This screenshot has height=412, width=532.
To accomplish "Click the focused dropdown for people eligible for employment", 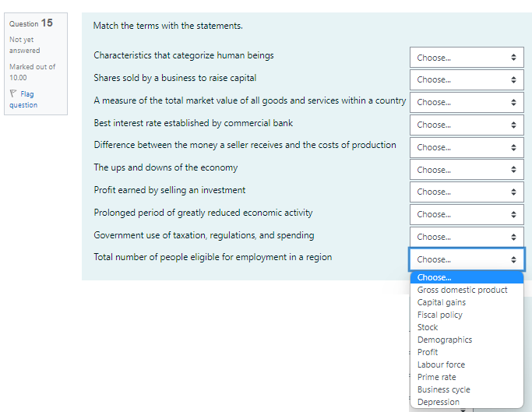I will tap(467, 259).
